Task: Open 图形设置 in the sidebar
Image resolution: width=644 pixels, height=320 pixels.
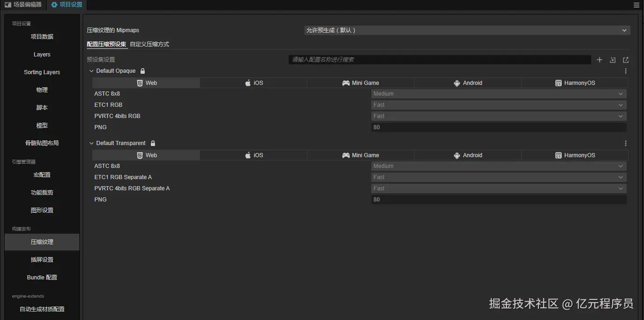Action: tap(42, 210)
